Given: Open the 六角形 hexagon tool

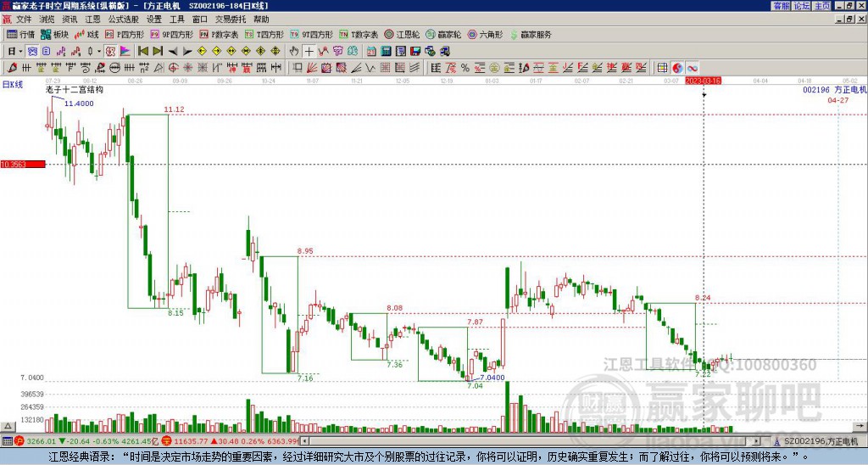Looking at the screenshot, I should coord(485,34).
